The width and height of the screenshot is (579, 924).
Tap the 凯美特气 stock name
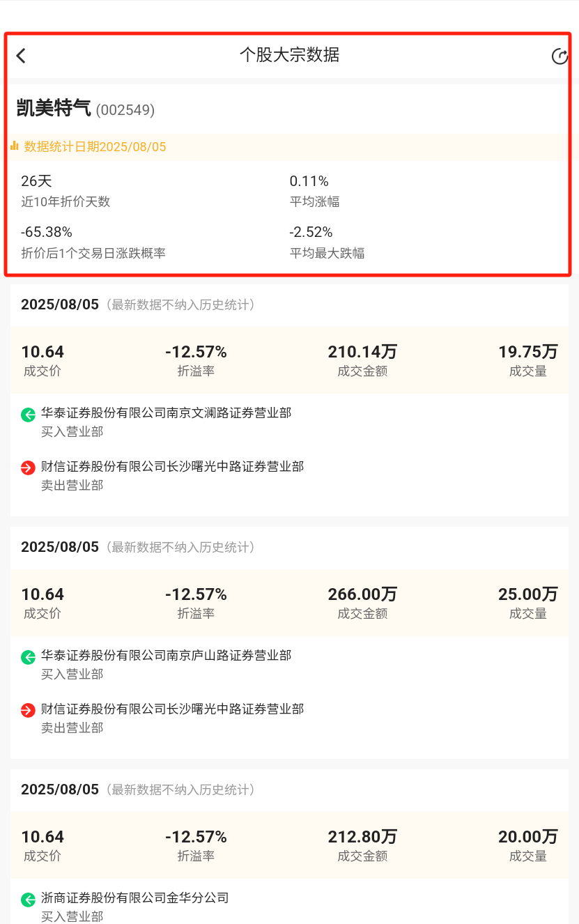[x=54, y=109]
